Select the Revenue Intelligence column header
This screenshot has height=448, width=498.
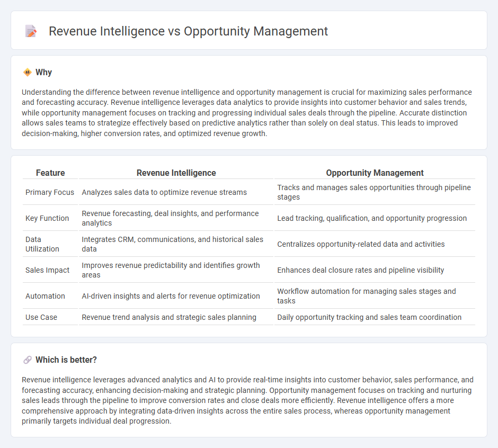click(176, 173)
